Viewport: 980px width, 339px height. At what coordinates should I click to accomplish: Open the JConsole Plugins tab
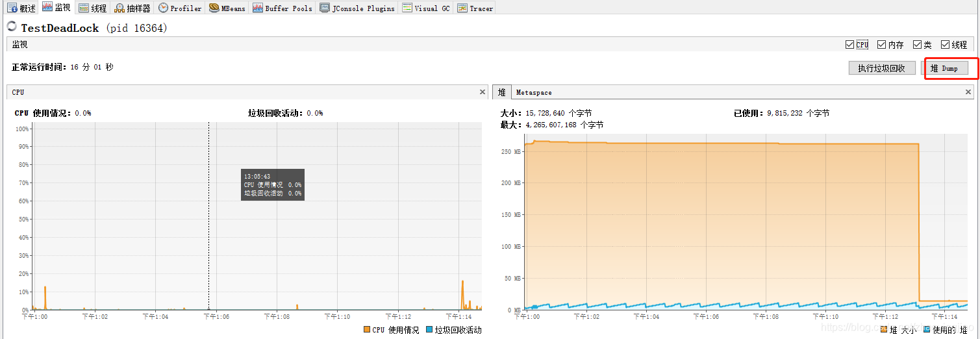(357, 8)
